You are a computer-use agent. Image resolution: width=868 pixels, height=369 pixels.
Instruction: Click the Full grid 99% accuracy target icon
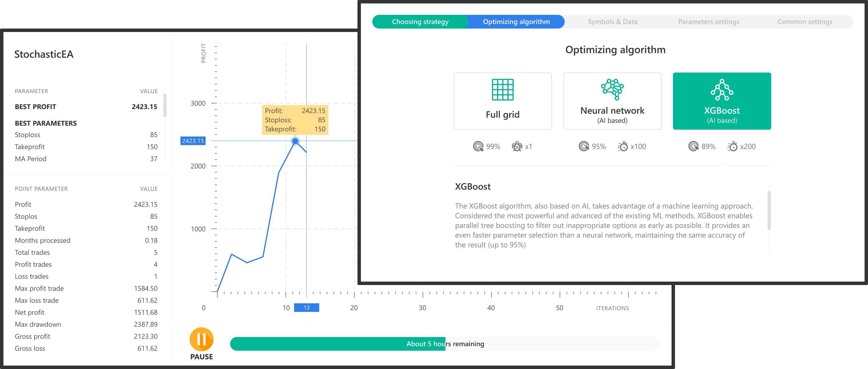click(x=478, y=147)
